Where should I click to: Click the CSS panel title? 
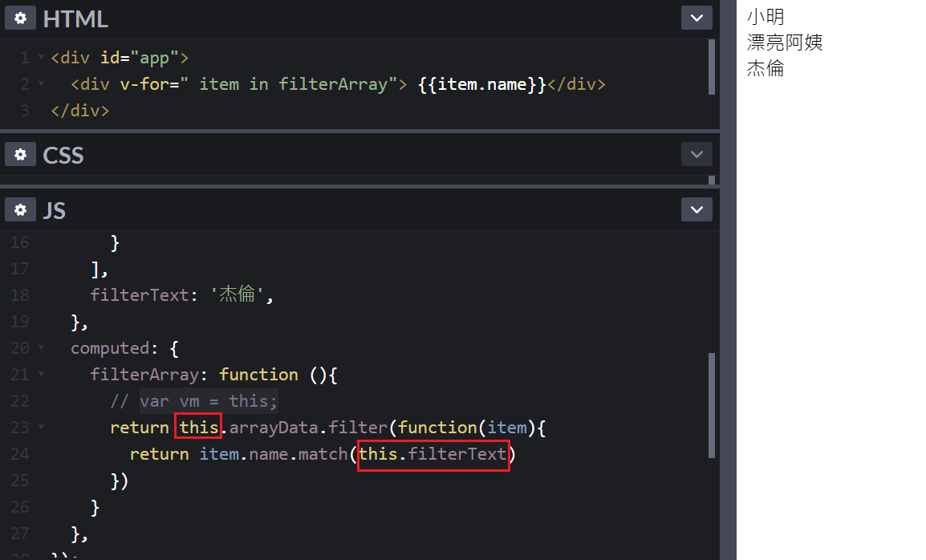coord(63,156)
